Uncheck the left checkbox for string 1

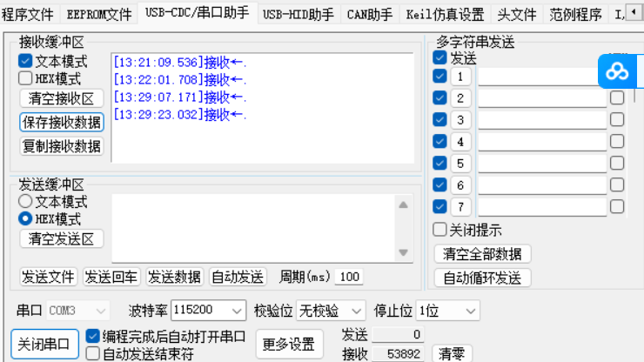coord(439,76)
